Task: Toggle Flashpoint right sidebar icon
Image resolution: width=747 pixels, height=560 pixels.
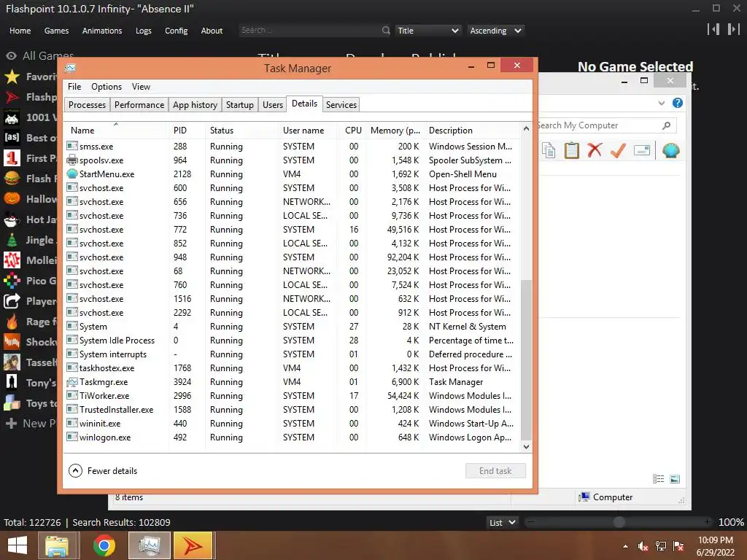Action: pyautogui.click(x=733, y=29)
